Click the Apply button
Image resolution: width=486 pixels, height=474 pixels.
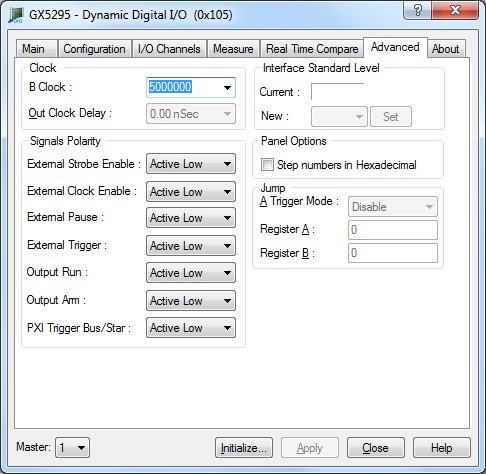click(x=310, y=448)
